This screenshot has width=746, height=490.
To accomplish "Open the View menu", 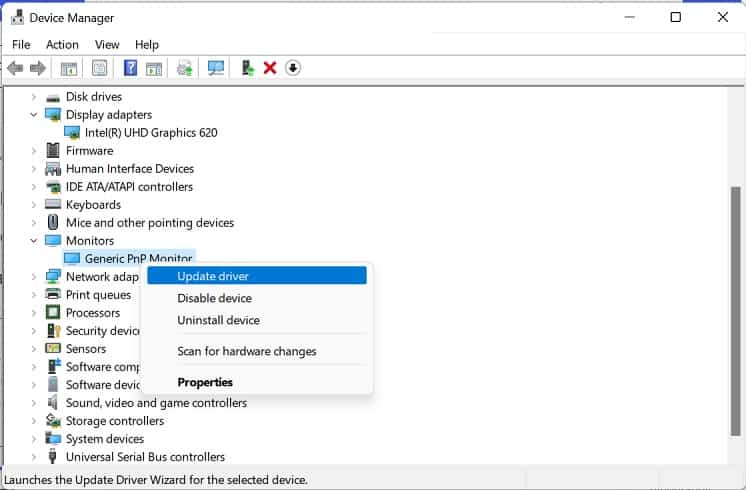I will [x=107, y=44].
